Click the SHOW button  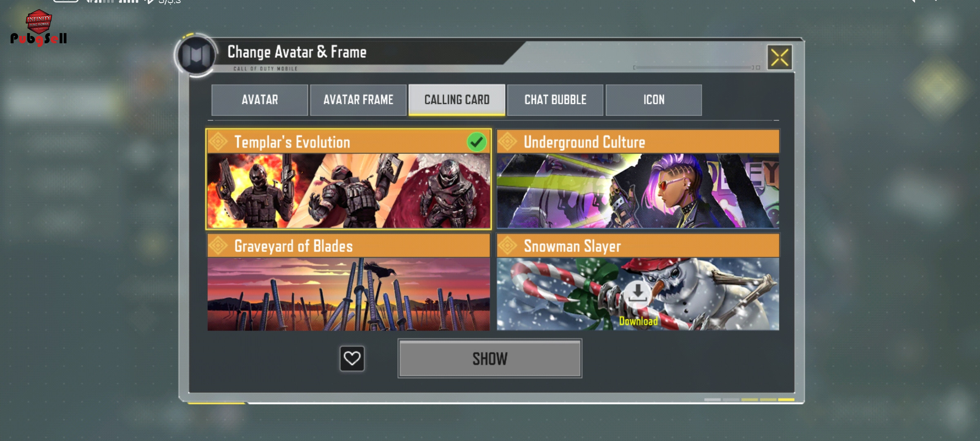490,359
